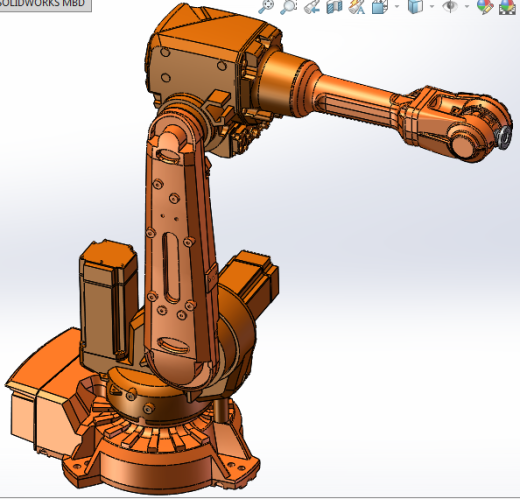
Task: Select the Zoom to Area tool
Action: (289, 7)
